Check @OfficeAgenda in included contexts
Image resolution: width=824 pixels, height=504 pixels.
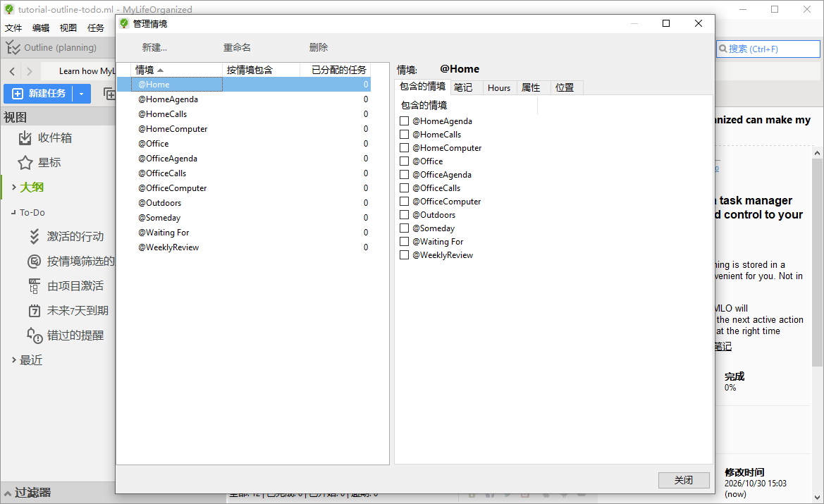click(404, 175)
